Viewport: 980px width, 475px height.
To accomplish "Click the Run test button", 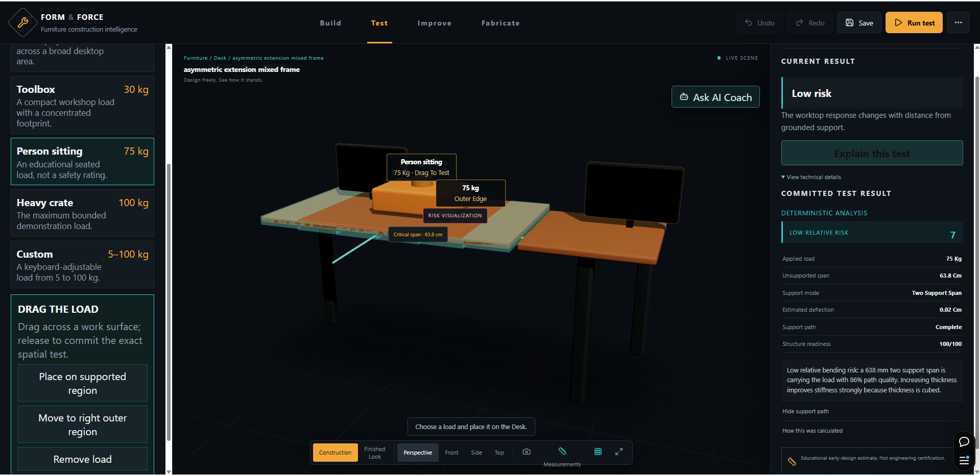I will point(914,22).
